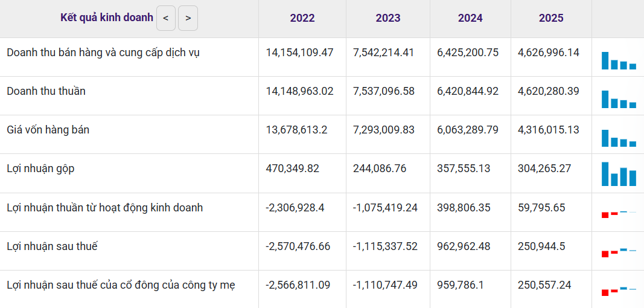This screenshot has height=308, width=644.
Task: Select value -1,075,419.24
Action: pos(385,208)
